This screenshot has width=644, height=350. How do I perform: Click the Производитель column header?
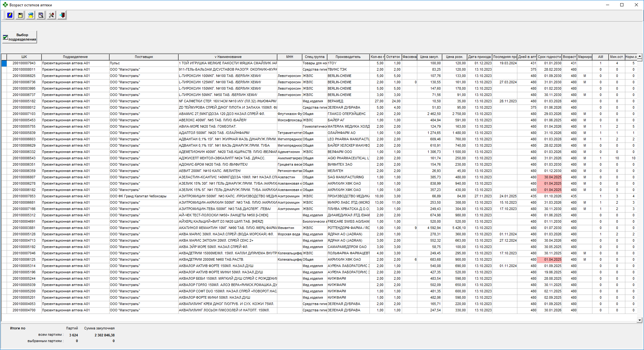(x=348, y=57)
